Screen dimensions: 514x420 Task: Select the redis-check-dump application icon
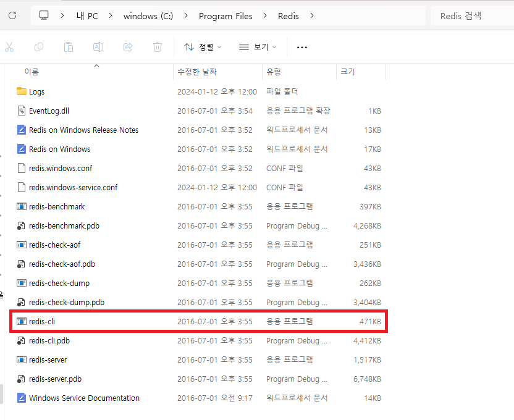tap(21, 283)
